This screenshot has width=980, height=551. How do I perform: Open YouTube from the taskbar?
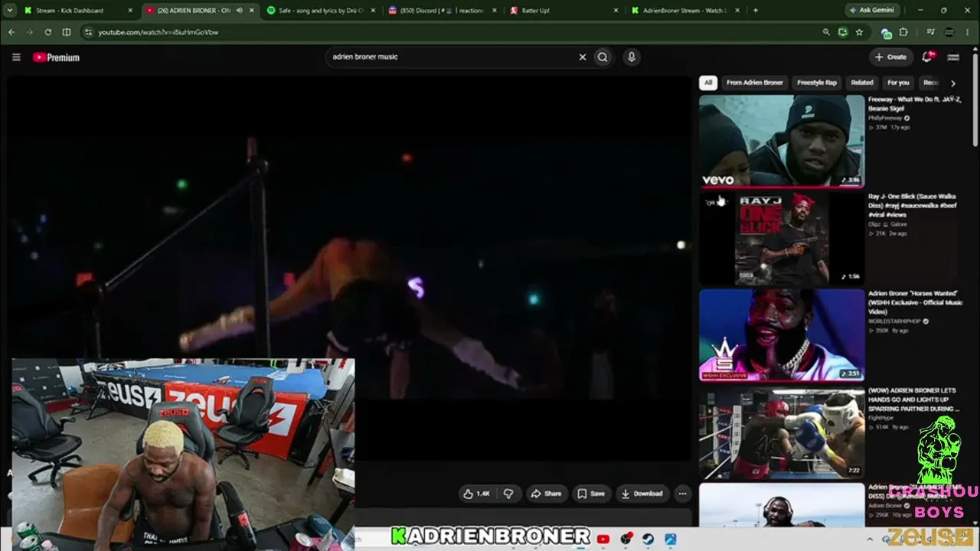pyautogui.click(x=603, y=540)
